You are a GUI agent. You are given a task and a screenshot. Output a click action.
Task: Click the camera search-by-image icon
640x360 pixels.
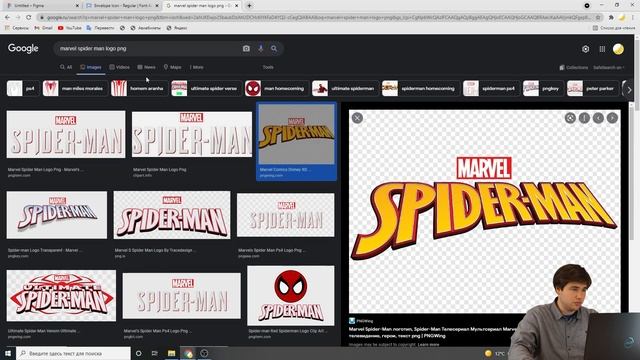[x=246, y=49]
